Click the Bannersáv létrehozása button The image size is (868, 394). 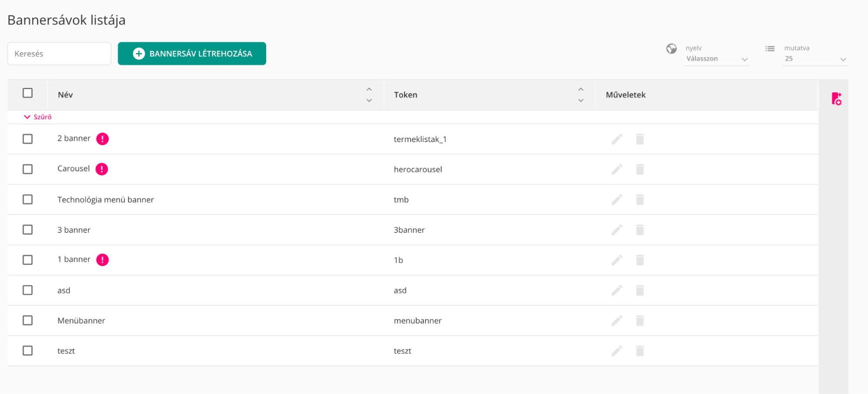[192, 53]
